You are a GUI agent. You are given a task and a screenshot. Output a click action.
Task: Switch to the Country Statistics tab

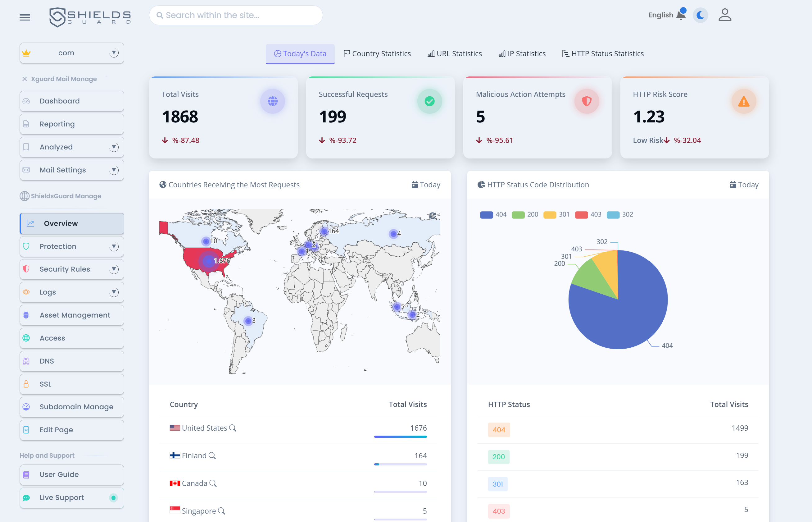(377, 53)
